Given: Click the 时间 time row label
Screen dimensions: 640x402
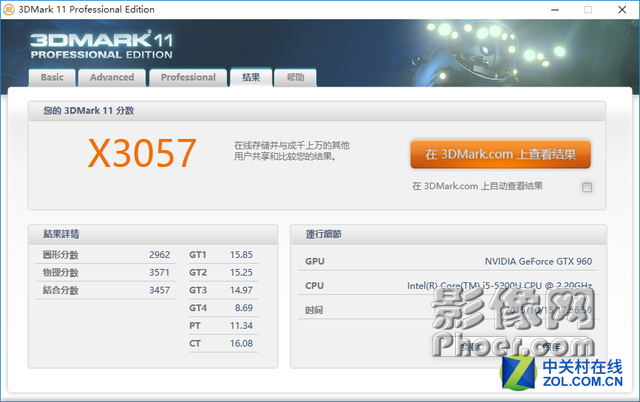Looking at the screenshot, I should click(314, 310).
